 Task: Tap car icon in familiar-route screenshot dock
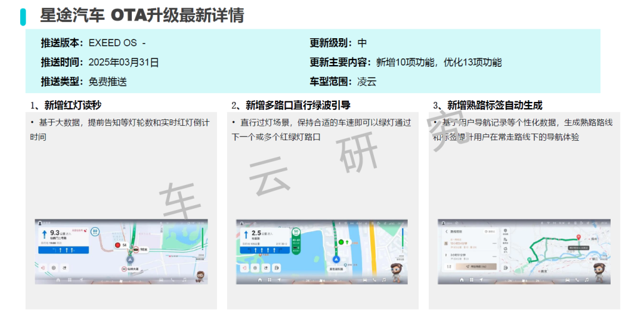567,280
